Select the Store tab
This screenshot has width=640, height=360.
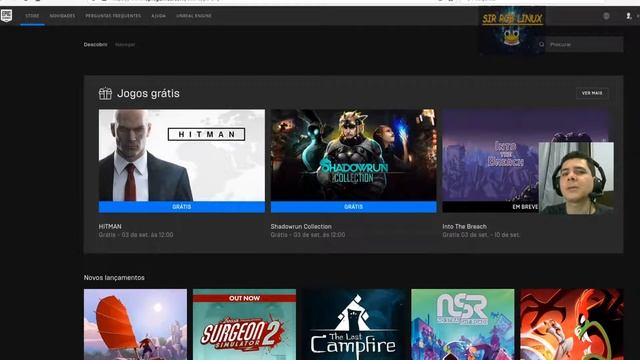tap(32, 16)
